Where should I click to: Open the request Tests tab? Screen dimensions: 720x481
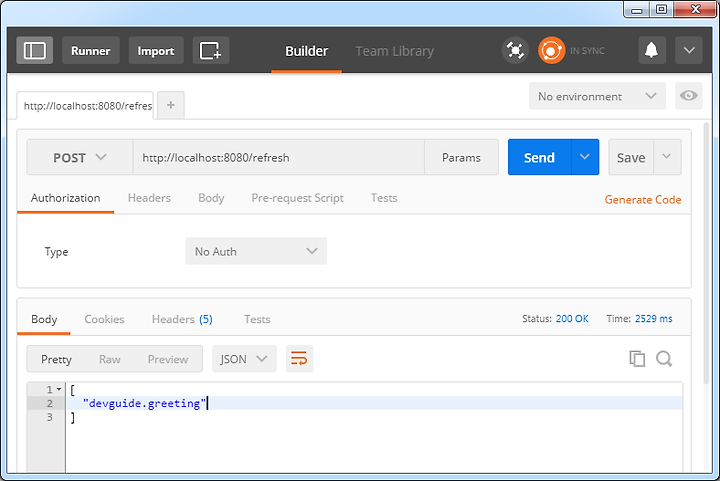pyautogui.click(x=384, y=198)
